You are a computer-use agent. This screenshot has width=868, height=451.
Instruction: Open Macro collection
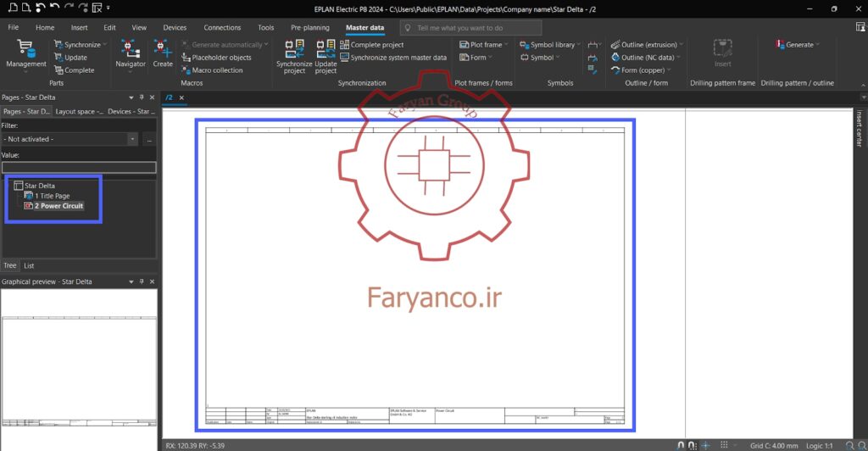coord(212,70)
